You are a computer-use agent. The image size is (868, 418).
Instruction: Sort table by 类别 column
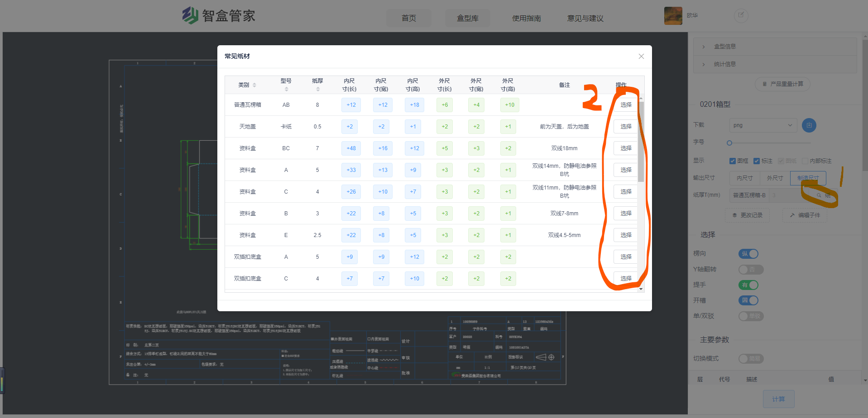pyautogui.click(x=254, y=85)
